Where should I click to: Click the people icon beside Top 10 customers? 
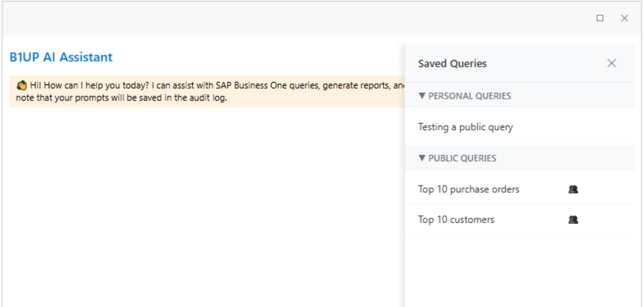point(573,220)
